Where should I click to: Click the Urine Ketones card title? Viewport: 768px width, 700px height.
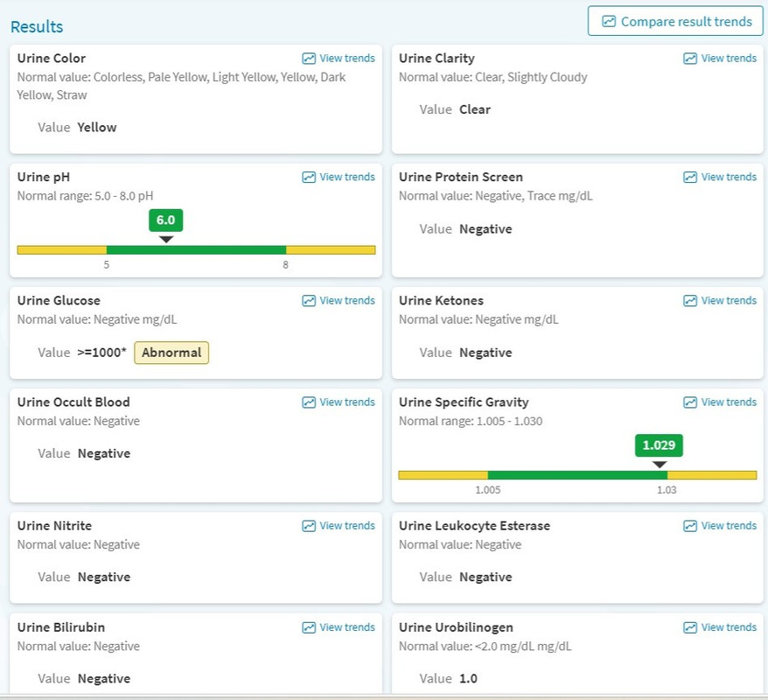click(441, 300)
